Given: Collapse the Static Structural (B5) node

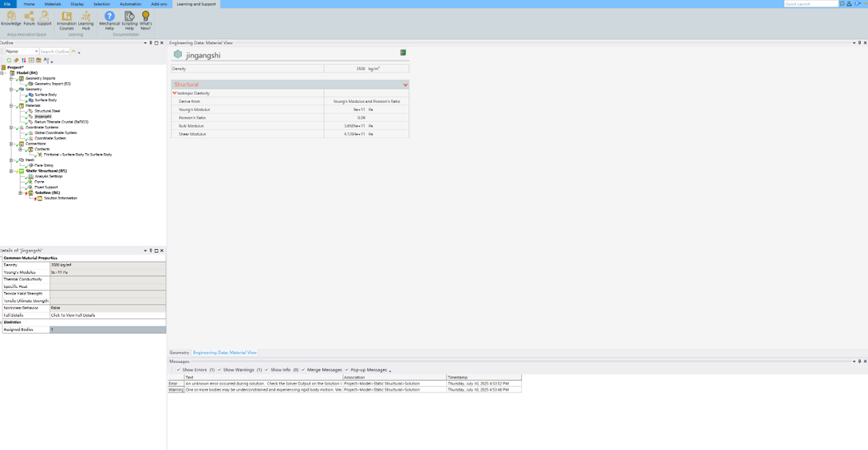Looking at the screenshot, I should click(11, 171).
